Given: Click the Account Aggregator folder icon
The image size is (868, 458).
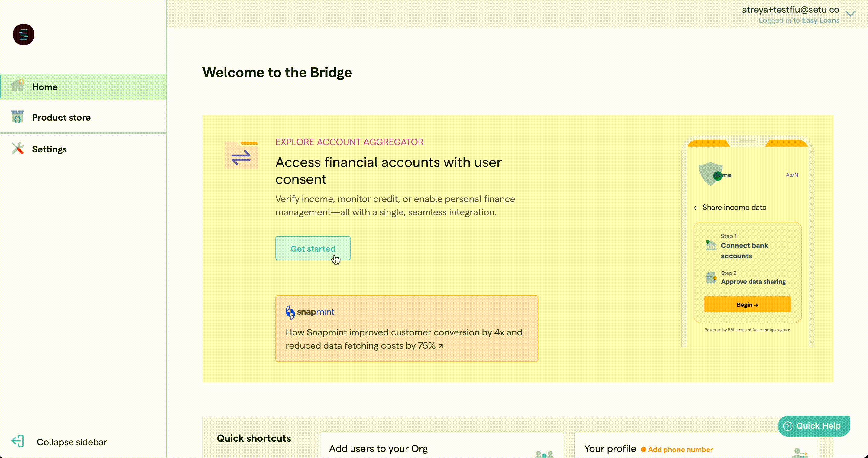Looking at the screenshot, I should 241,155.
